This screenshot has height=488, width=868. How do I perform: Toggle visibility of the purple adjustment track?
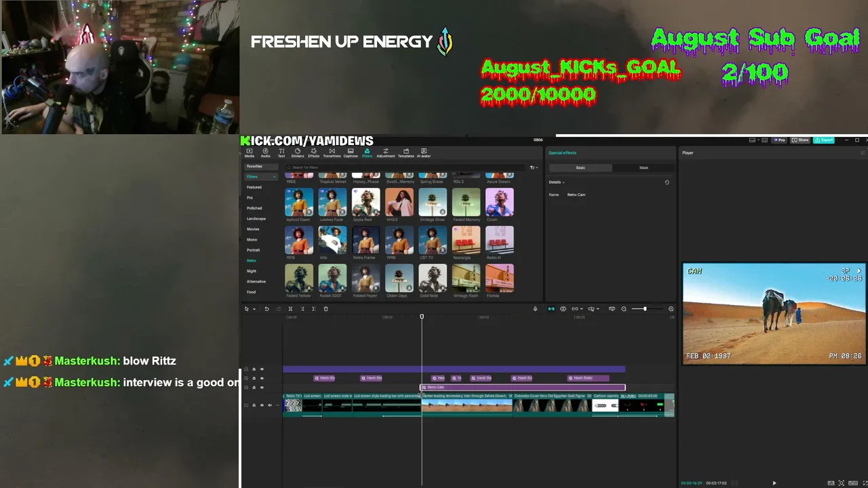tap(262, 369)
